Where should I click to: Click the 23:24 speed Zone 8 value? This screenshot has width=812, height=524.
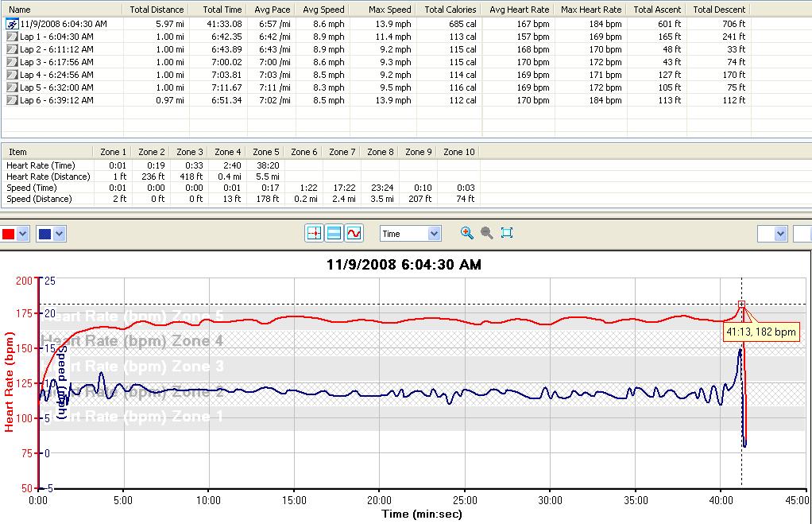(x=382, y=188)
